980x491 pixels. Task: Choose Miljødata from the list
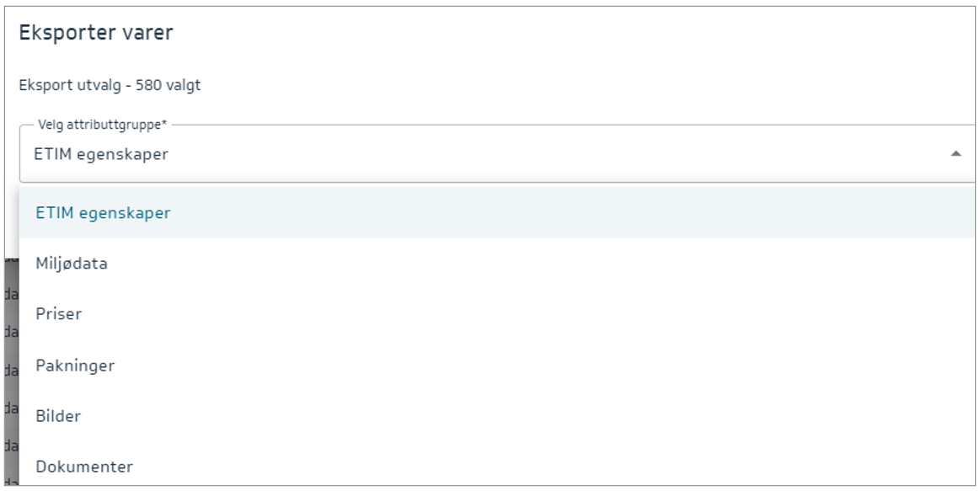pos(72,264)
